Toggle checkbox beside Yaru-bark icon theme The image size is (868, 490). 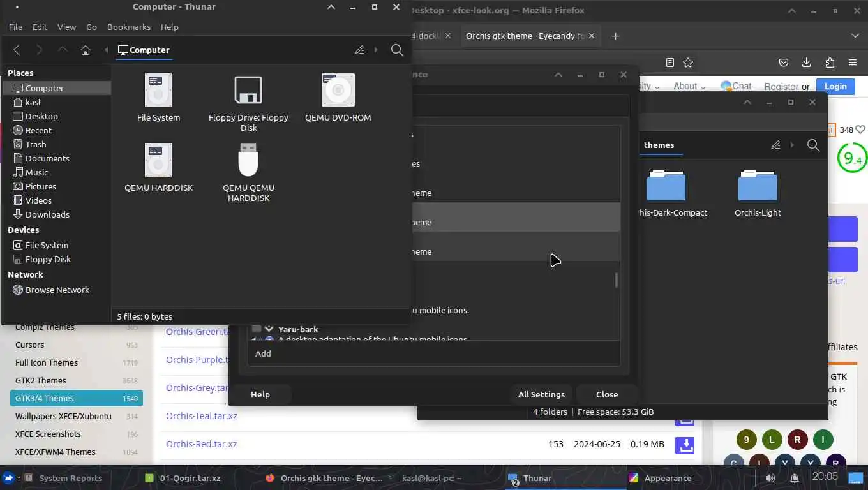pos(257,329)
